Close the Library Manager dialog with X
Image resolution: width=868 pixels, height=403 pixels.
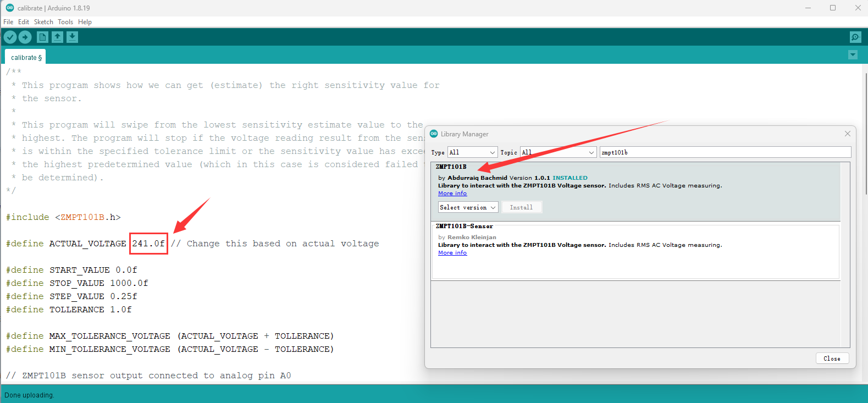coord(847,134)
